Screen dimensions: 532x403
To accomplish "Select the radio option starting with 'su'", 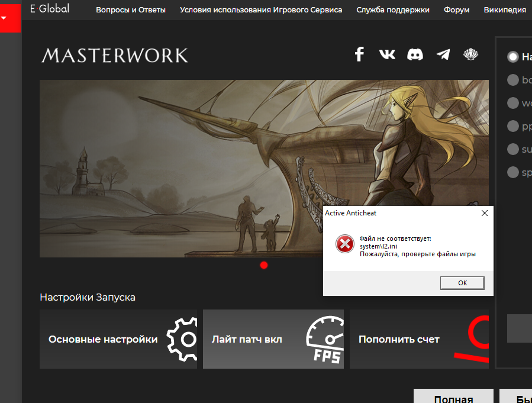I will tap(512, 149).
